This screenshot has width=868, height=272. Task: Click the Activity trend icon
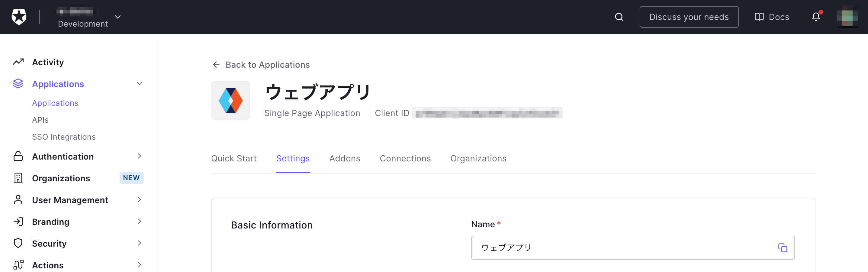[18, 62]
